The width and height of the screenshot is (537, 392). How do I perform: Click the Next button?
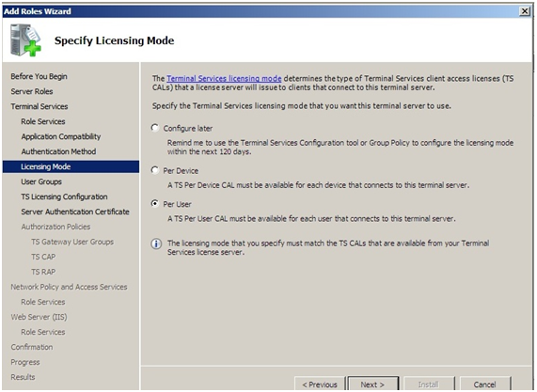373,384
